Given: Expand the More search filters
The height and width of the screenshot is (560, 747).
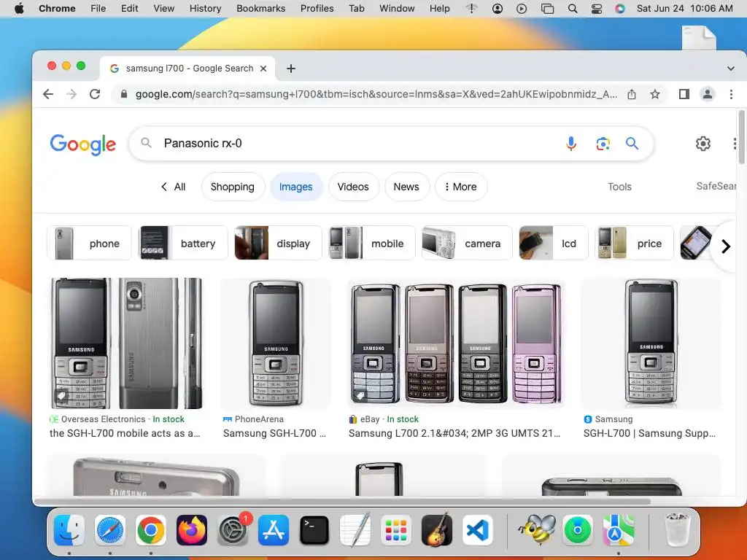Looking at the screenshot, I should coord(461,187).
